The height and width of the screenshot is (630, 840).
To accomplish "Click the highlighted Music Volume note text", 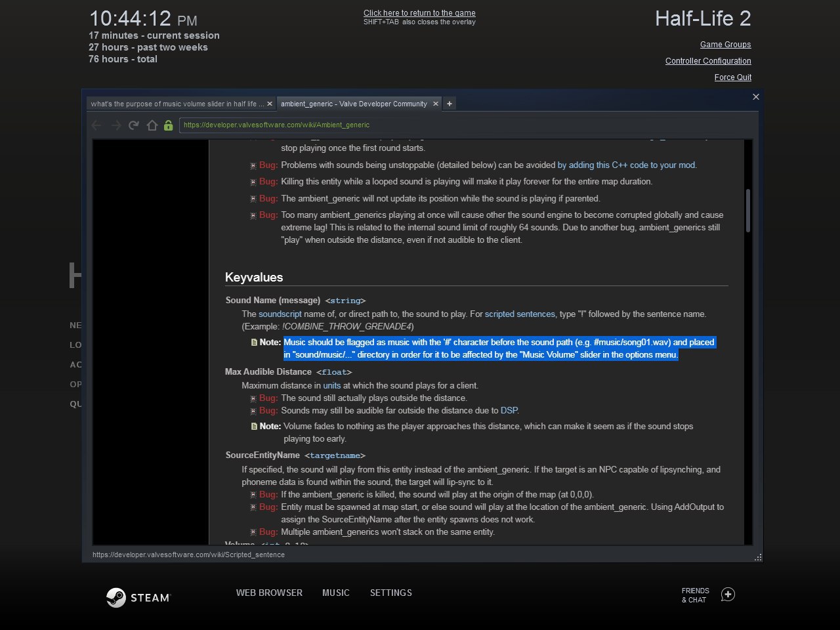I will click(499, 348).
